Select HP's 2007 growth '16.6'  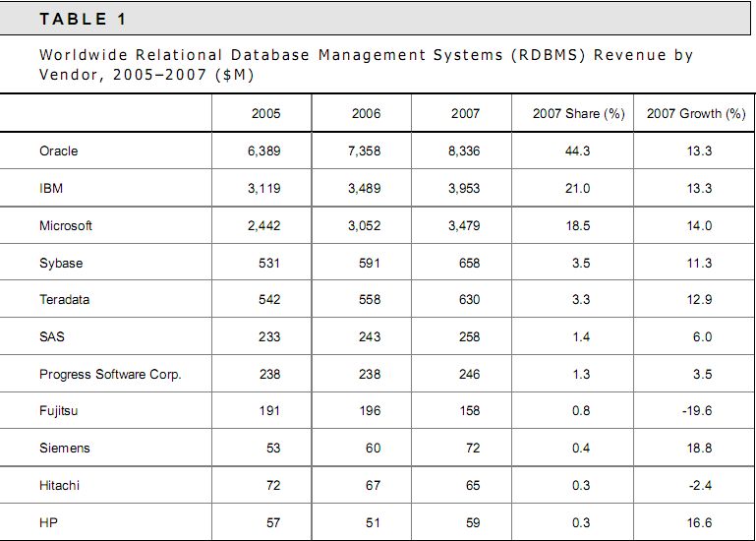tap(699, 522)
